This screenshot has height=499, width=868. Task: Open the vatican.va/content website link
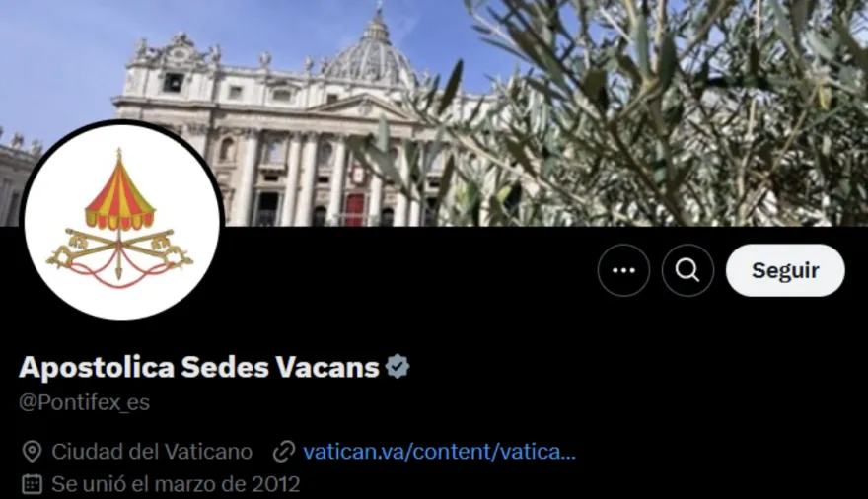click(440, 452)
